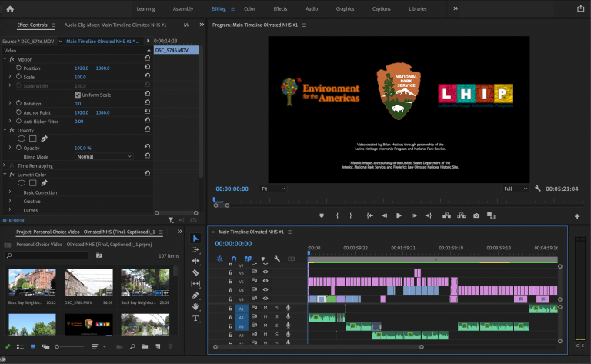Image resolution: width=591 pixels, height=364 pixels.
Task: Toggle visibility of track V5
Action: 265,281
